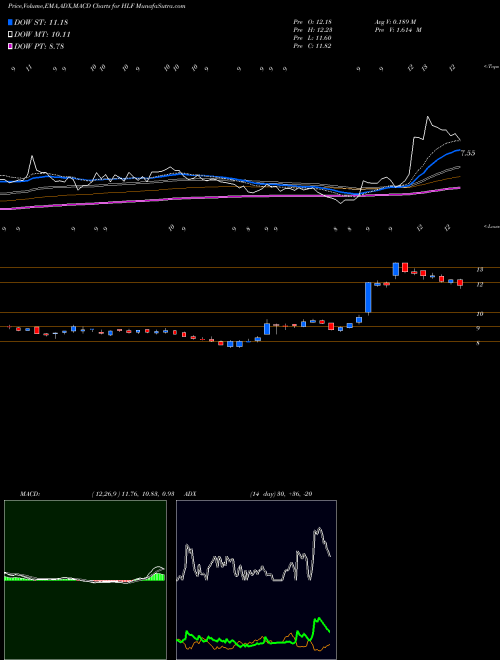The height and width of the screenshot is (660, 500).
Task: Click the 'Avg V: 0.189 M' volume text
Action: (x=395, y=22)
